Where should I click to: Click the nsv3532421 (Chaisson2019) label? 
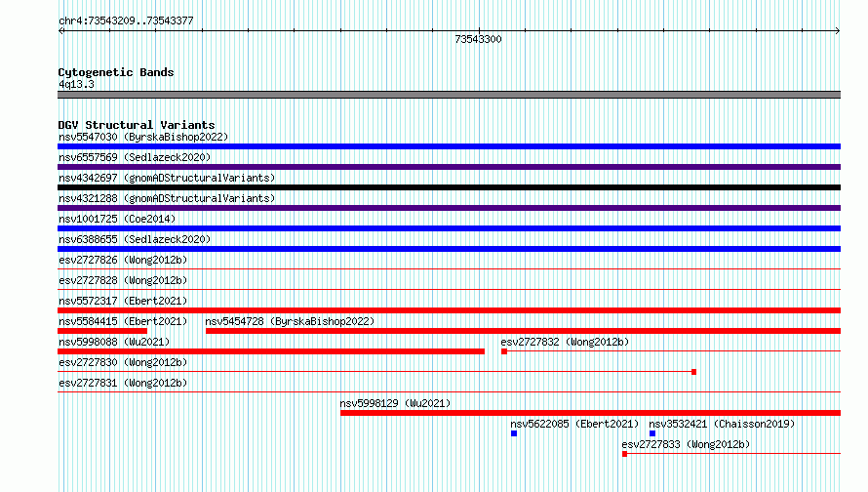click(722, 424)
